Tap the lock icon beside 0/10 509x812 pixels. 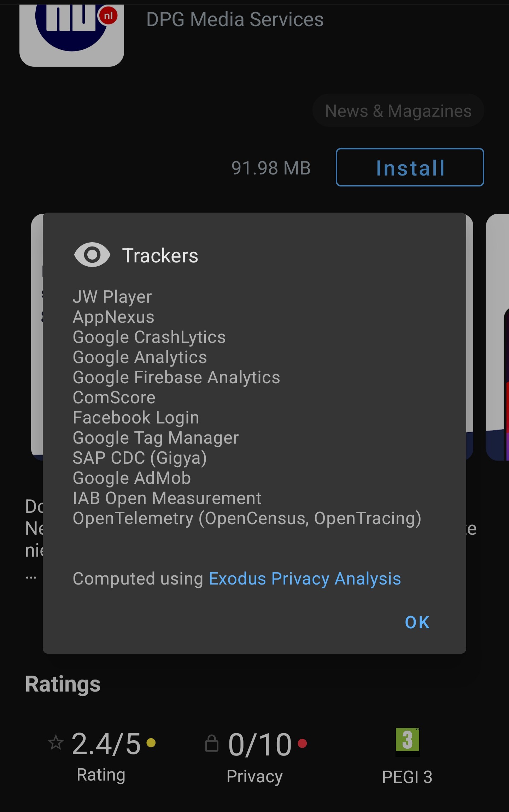coord(212,743)
